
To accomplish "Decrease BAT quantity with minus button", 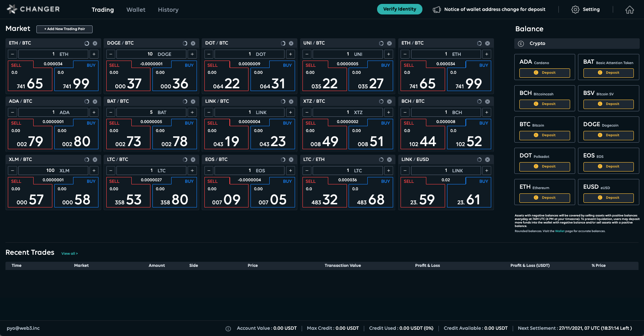I will (111, 113).
